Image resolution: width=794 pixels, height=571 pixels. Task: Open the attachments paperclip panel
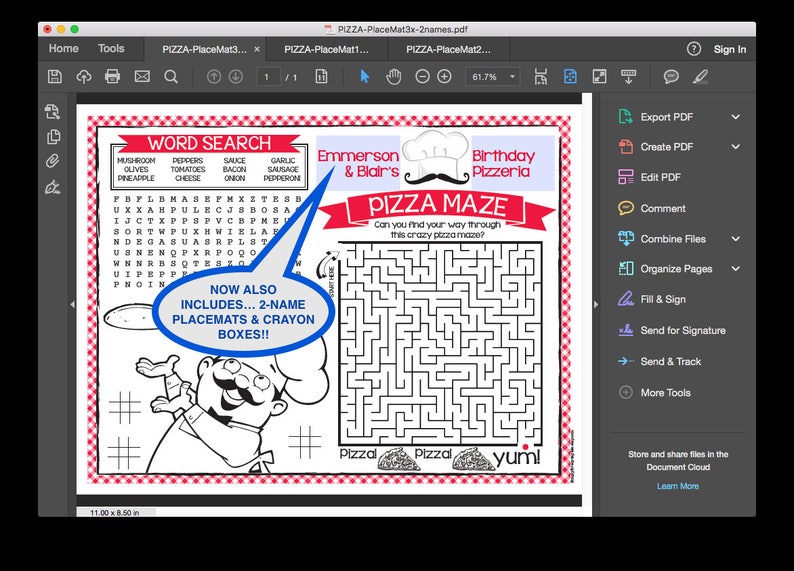[52, 161]
